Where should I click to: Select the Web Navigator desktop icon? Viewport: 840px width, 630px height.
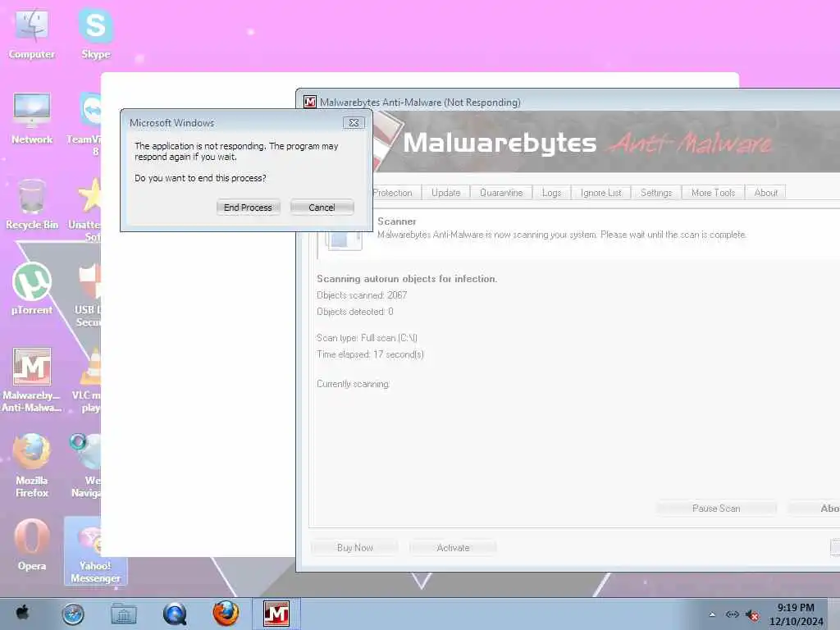click(x=85, y=466)
